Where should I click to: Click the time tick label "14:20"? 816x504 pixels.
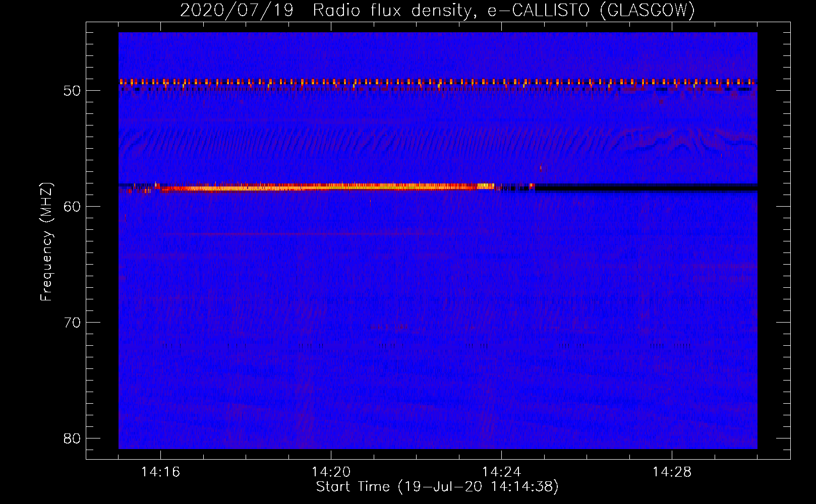(331, 472)
